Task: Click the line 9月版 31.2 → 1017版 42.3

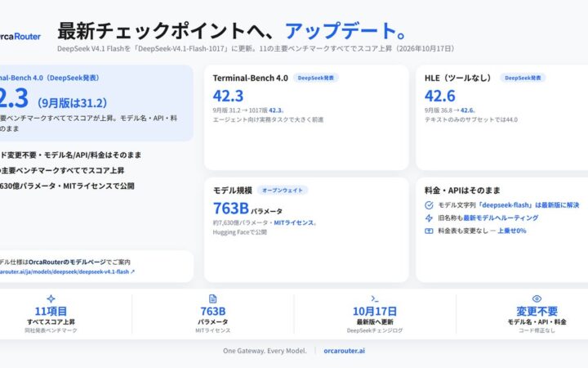Action: 248,110
